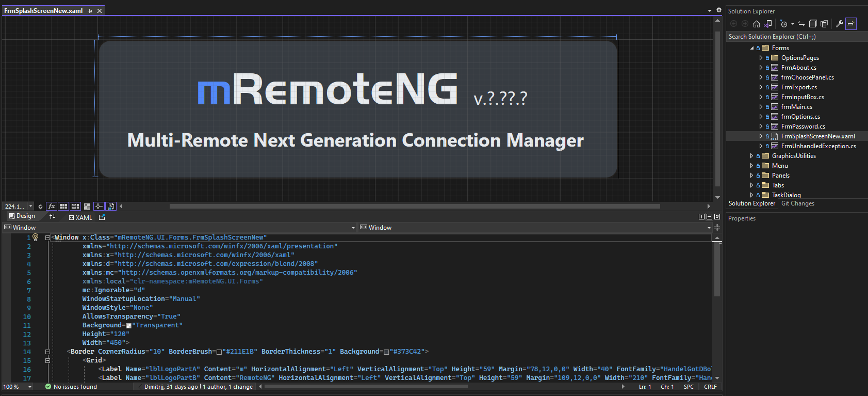Toggle the fx effects button
The image size is (868, 396).
coord(51,207)
